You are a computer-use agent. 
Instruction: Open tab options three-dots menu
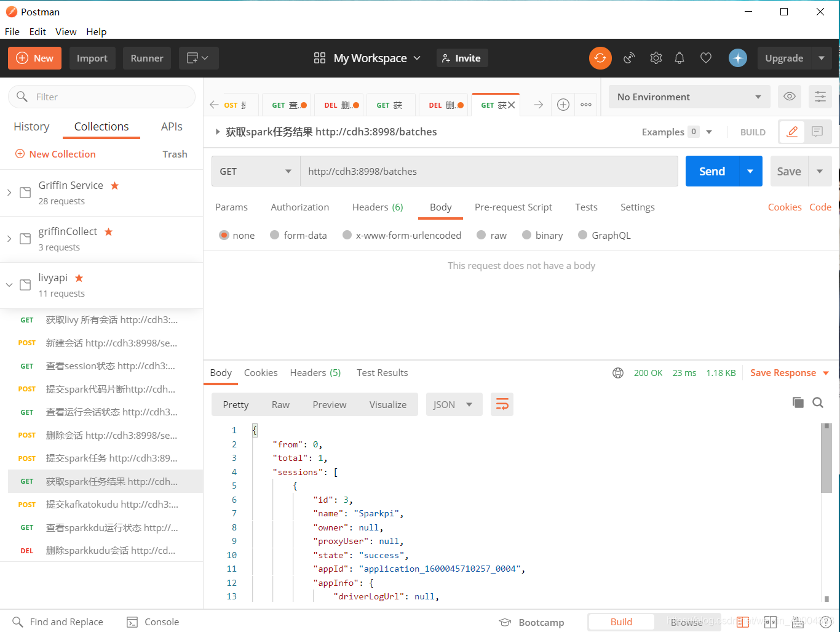tap(586, 105)
